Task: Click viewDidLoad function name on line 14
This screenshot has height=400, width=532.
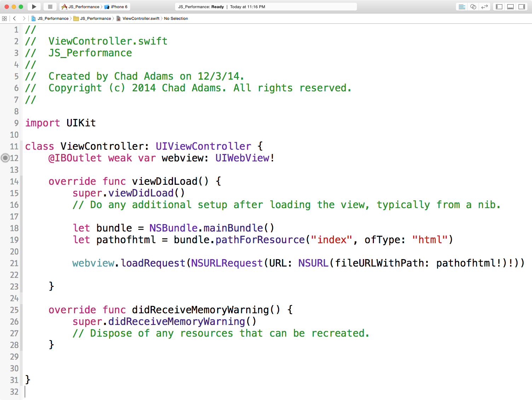Action: tap(165, 181)
